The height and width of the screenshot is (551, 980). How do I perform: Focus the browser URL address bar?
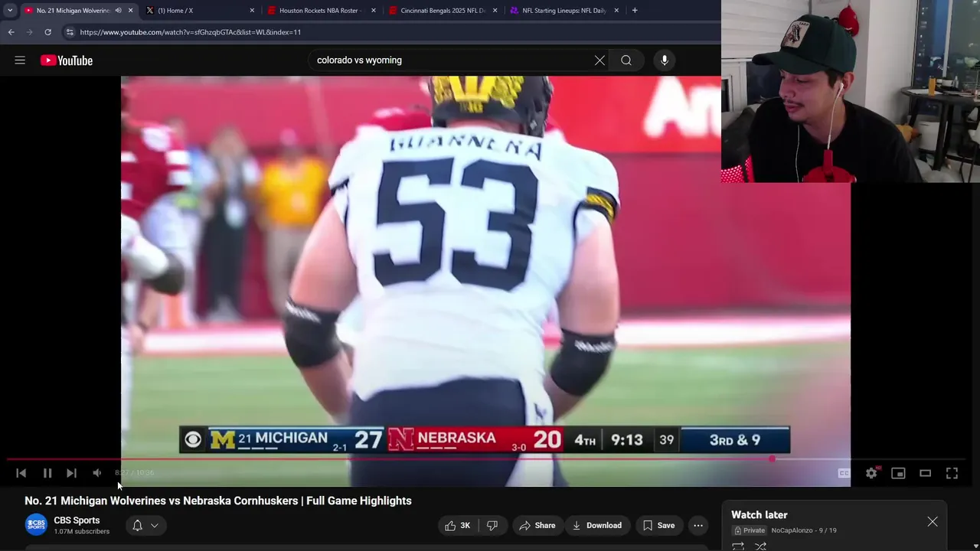coord(389,32)
